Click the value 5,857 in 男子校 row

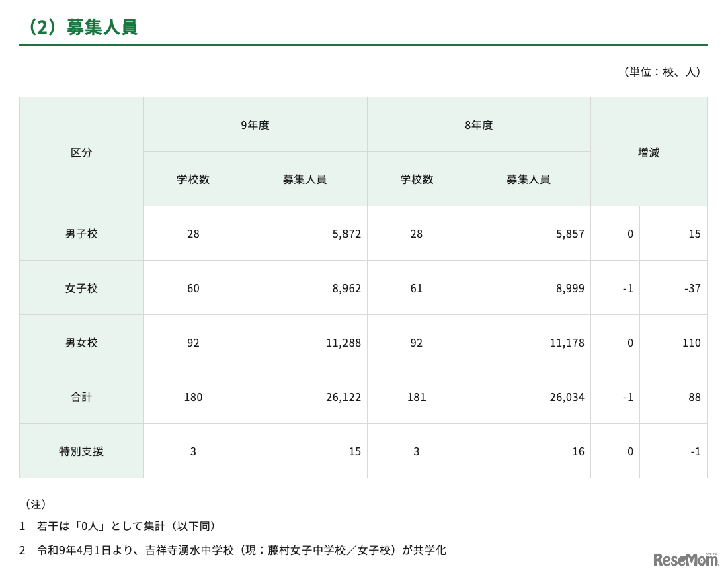[x=570, y=234]
